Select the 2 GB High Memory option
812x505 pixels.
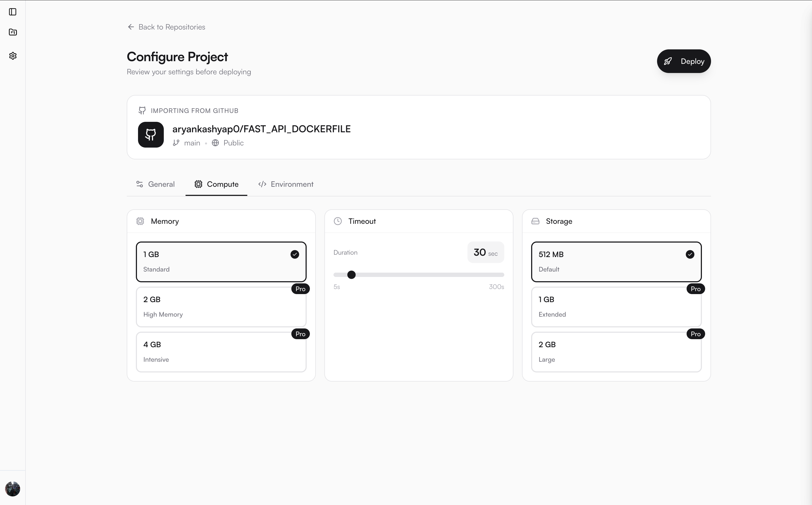click(x=221, y=306)
